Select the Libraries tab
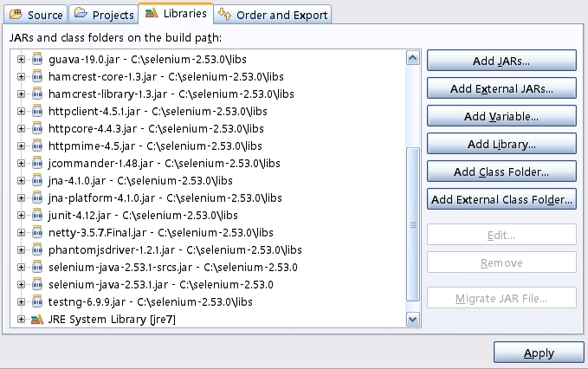Image resolution: width=588 pixels, height=369 pixels. [x=176, y=14]
